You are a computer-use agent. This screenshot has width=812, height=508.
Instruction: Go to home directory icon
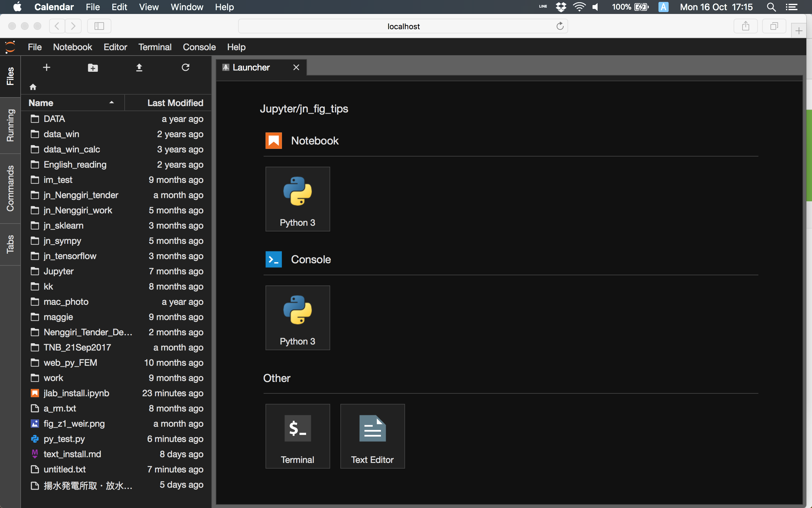click(33, 87)
